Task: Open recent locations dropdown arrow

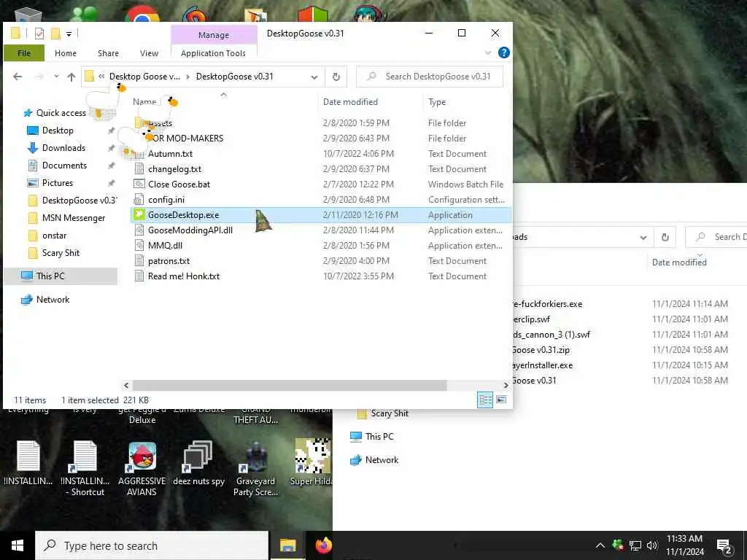Action: pos(55,77)
